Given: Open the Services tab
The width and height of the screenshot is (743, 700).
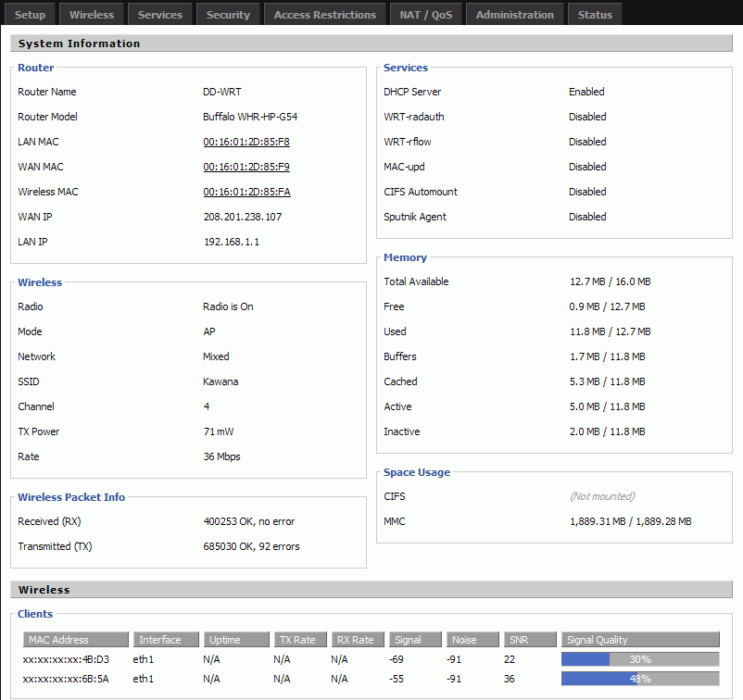Looking at the screenshot, I should (160, 15).
